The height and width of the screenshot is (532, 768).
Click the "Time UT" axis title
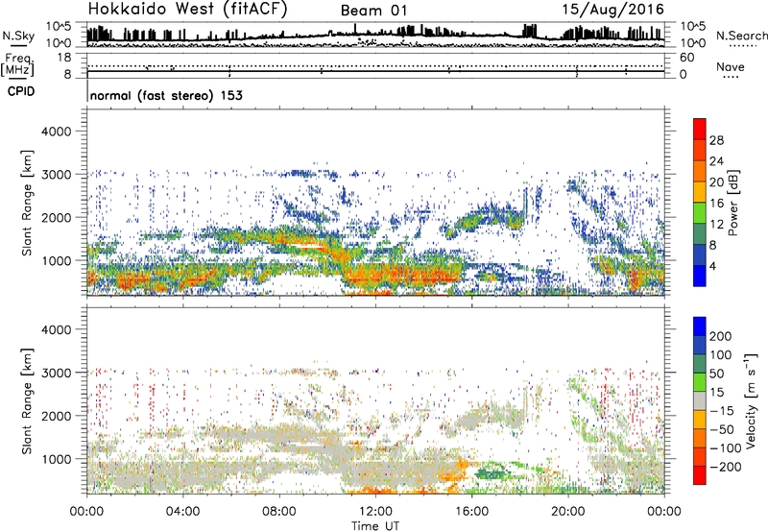click(x=375, y=525)
